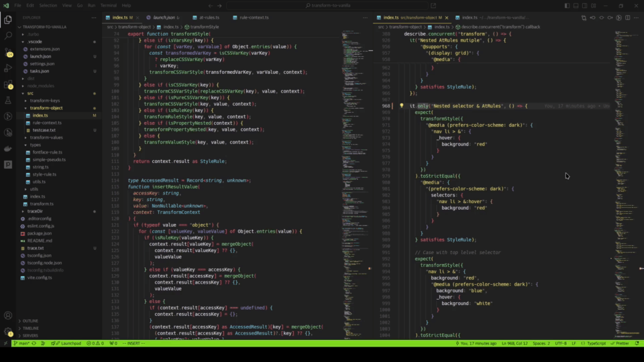Switch to at-rules.ts tab

(209, 17)
